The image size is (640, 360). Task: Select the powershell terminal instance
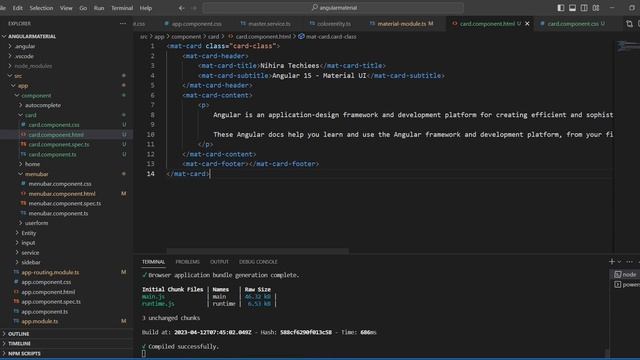click(x=627, y=284)
